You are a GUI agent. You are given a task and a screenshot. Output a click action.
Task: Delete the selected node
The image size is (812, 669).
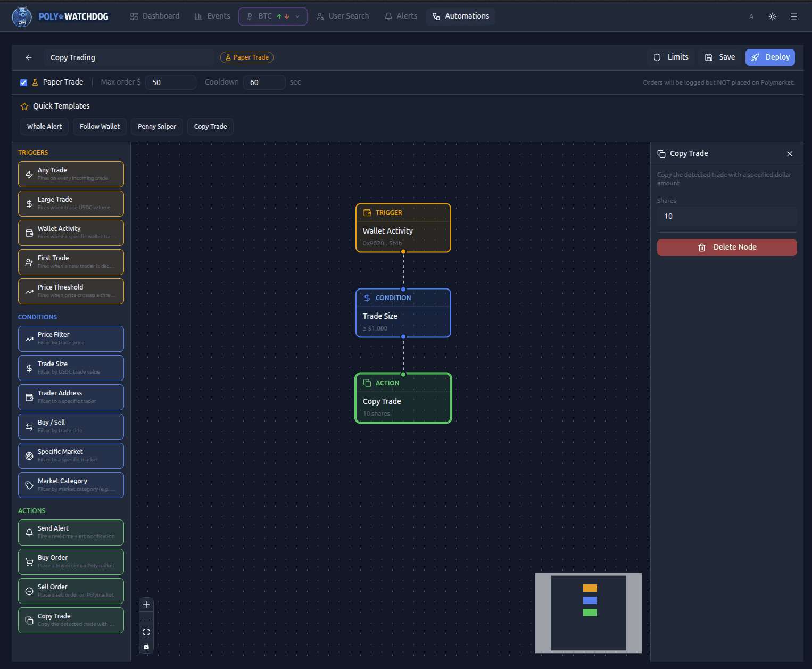click(727, 247)
